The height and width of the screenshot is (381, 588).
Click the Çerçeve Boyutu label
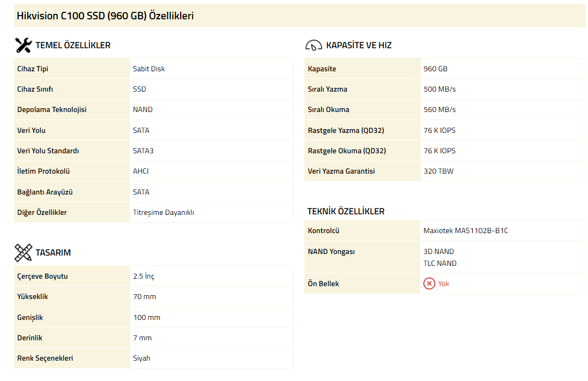(x=42, y=276)
